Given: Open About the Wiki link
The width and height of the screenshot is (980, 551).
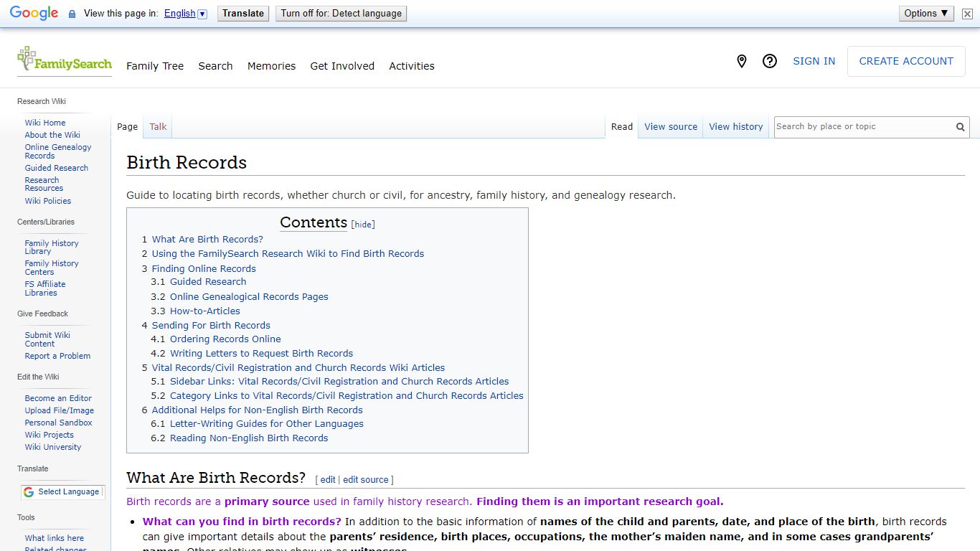Looking at the screenshot, I should [52, 135].
